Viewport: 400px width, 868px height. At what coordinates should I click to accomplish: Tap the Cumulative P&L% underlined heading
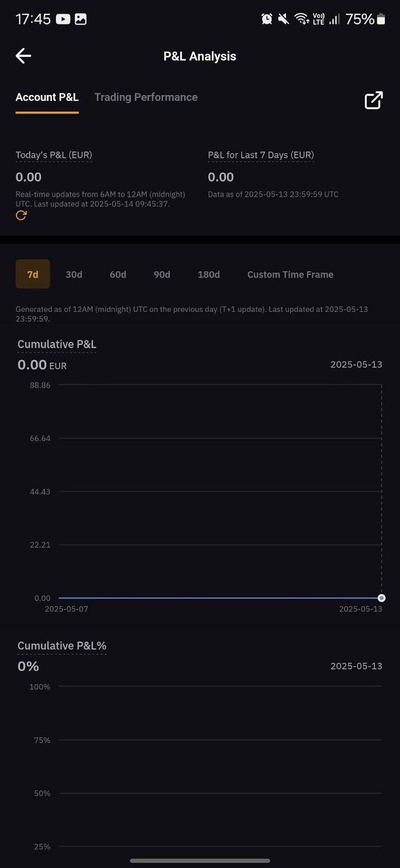click(62, 646)
